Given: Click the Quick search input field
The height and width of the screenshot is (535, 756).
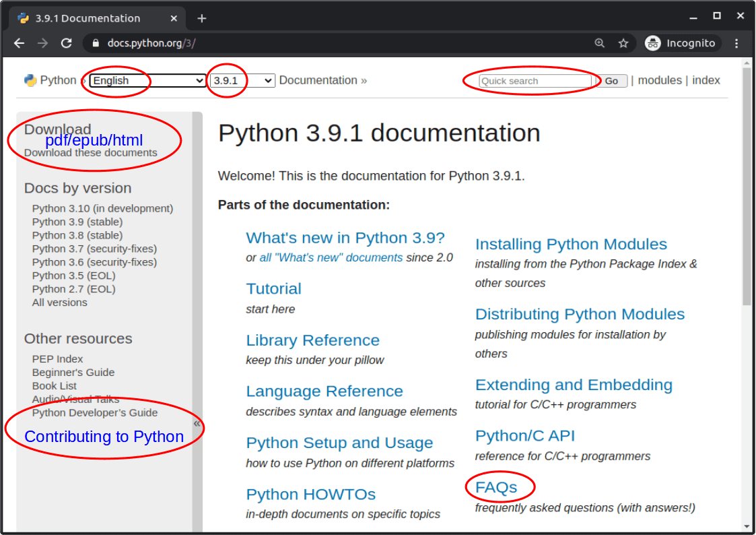Looking at the screenshot, I should 534,80.
